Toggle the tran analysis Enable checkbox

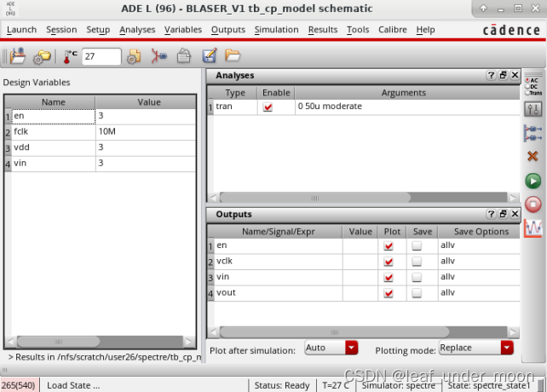point(268,107)
